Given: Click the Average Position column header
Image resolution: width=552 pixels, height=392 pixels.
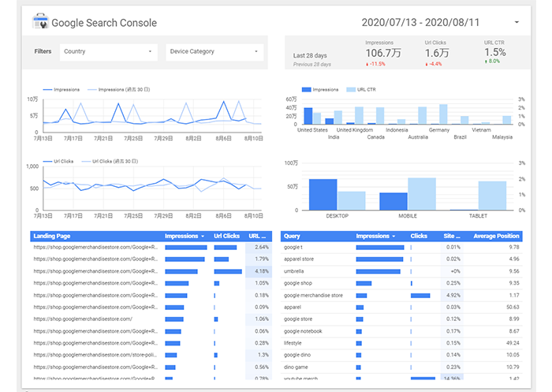Looking at the screenshot, I should [x=496, y=236].
